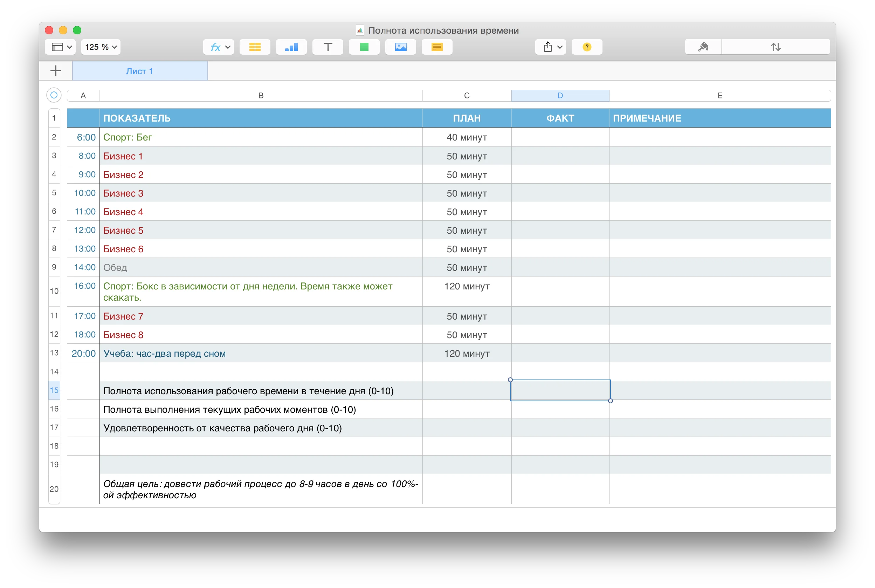Open the View options dropdown
Viewport: 875px width, 588px height.
(x=61, y=47)
